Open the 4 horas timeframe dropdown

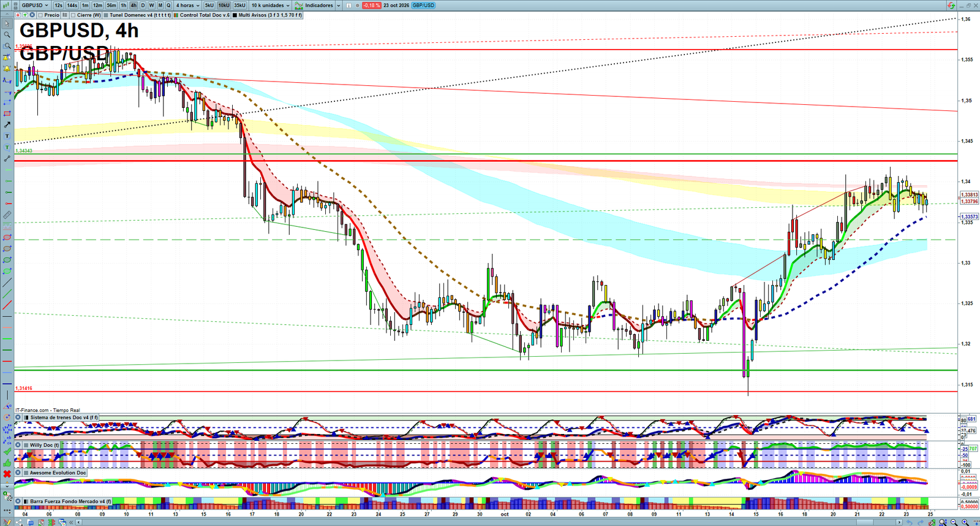point(187,6)
